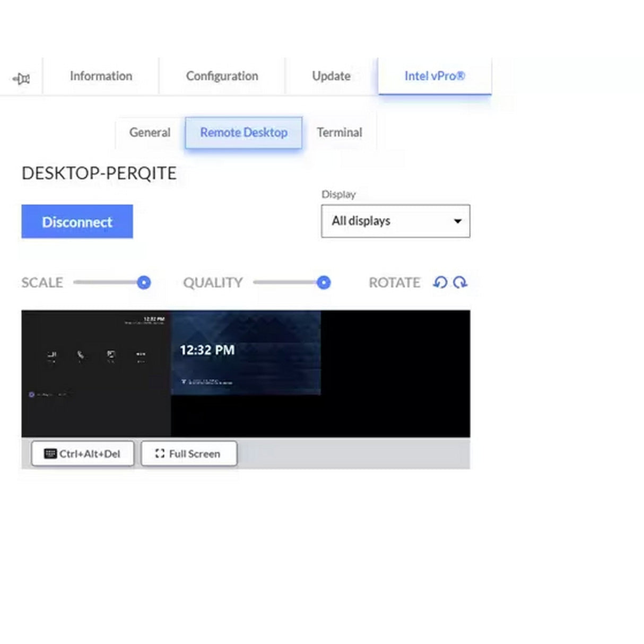Enter Full Screen mode
The image size is (644, 644).
point(189,454)
